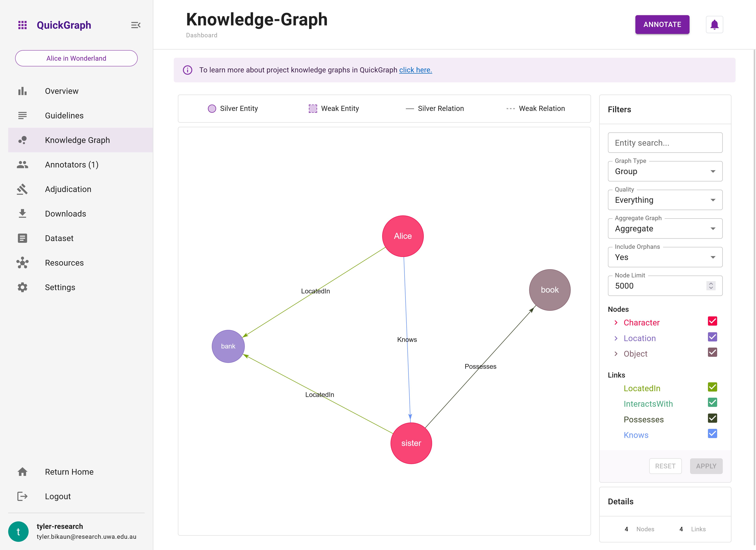Select the Guidelines sidebar icon
The height and width of the screenshot is (550, 756).
22,115
